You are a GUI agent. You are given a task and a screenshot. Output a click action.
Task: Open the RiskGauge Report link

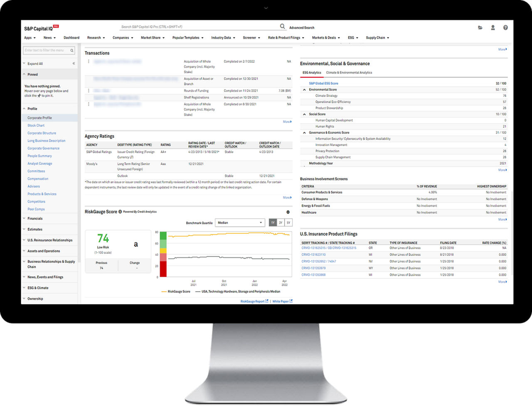tap(254, 302)
